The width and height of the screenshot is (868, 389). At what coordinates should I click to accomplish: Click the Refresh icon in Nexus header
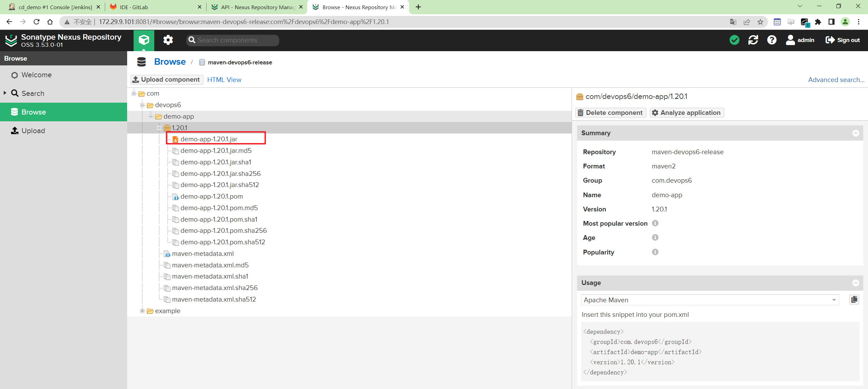753,40
